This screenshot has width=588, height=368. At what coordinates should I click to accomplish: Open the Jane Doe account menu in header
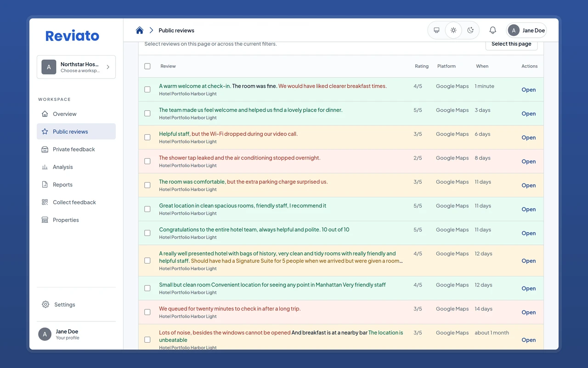click(x=526, y=30)
